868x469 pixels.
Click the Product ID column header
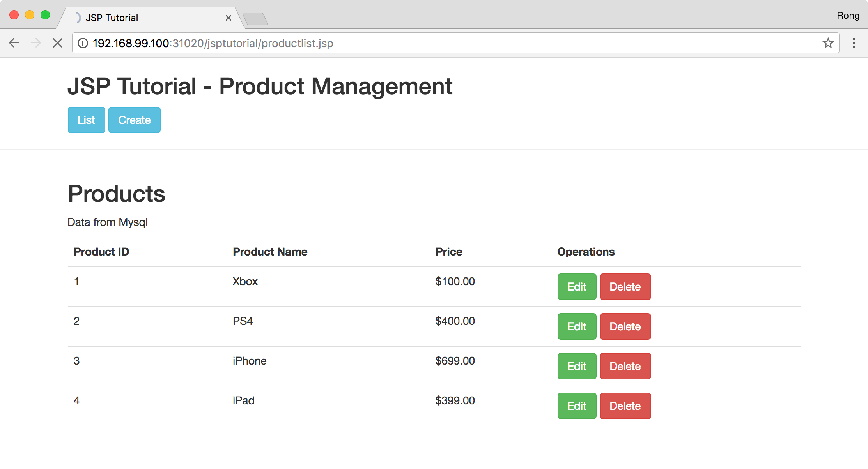101,252
